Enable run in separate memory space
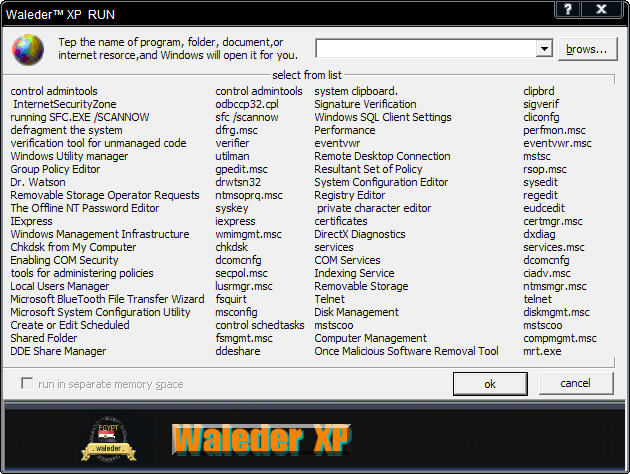Image resolution: width=630 pixels, height=474 pixels. click(x=27, y=384)
